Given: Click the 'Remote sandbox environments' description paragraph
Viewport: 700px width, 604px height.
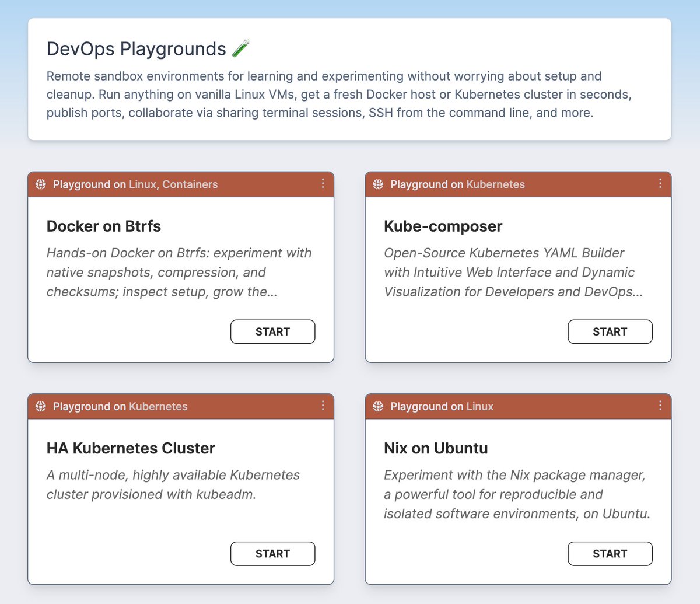Looking at the screenshot, I should click(339, 95).
